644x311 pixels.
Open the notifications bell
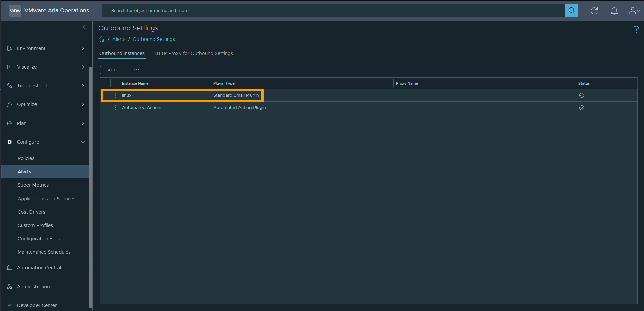[614, 11]
